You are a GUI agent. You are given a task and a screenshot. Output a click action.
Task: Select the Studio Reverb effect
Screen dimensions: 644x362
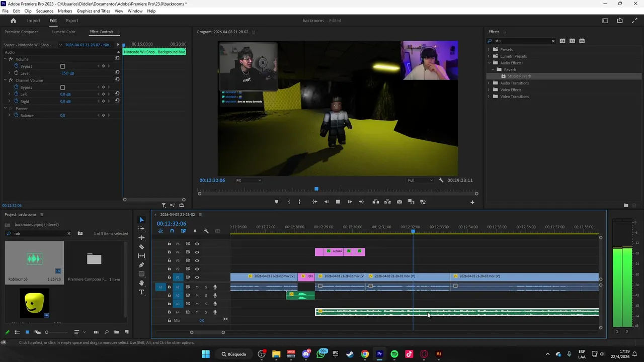(x=519, y=76)
